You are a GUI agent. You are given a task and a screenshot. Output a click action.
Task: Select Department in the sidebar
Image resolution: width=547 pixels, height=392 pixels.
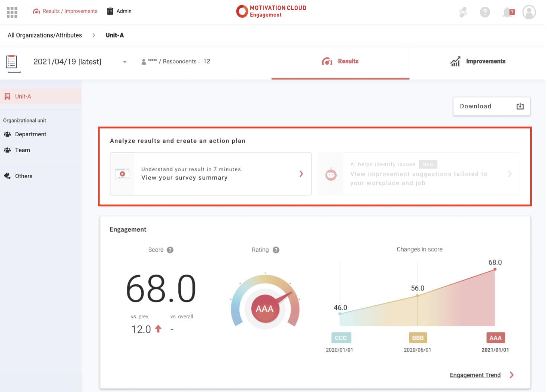(x=30, y=134)
